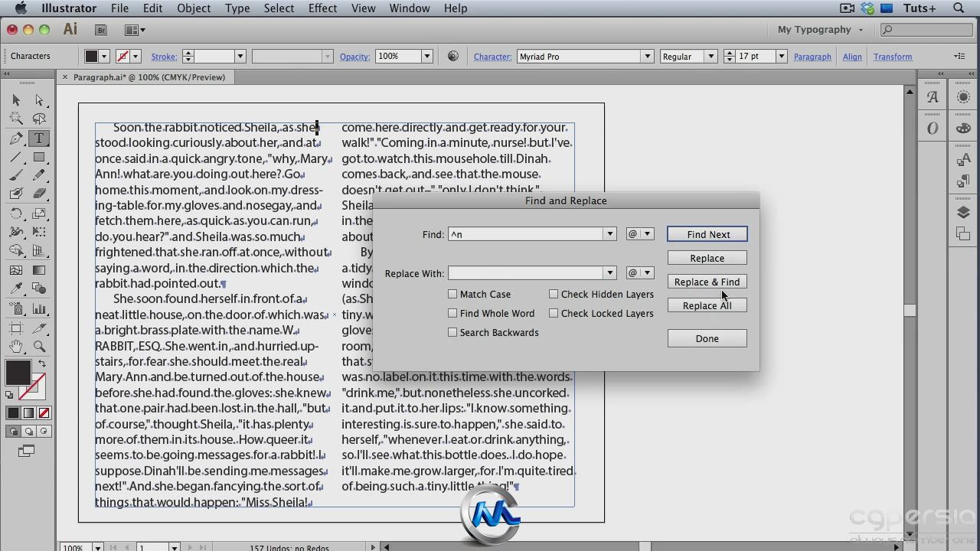This screenshot has width=980, height=551.
Task: Expand the Replace With history dropdown
Action: coord(610,273)
